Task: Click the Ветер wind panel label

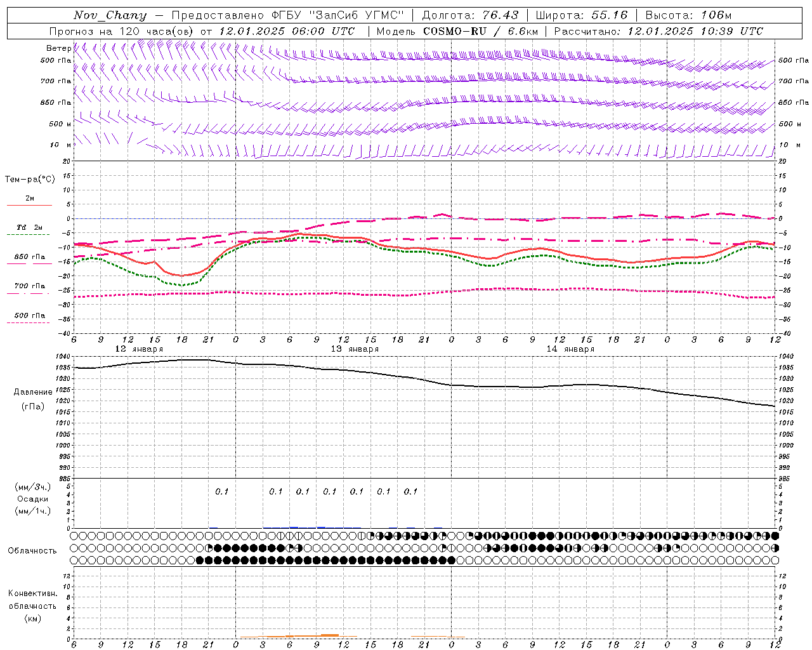Action: click(58, 48)
